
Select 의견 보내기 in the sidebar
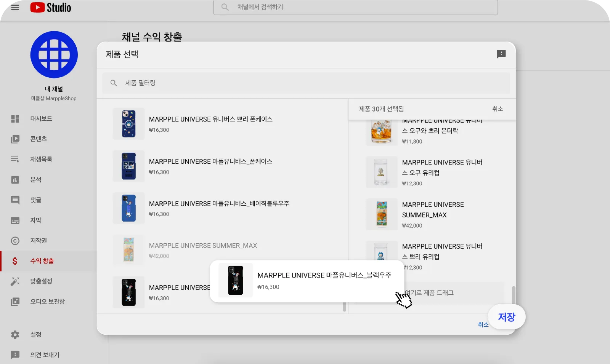[x=45, y=355]
